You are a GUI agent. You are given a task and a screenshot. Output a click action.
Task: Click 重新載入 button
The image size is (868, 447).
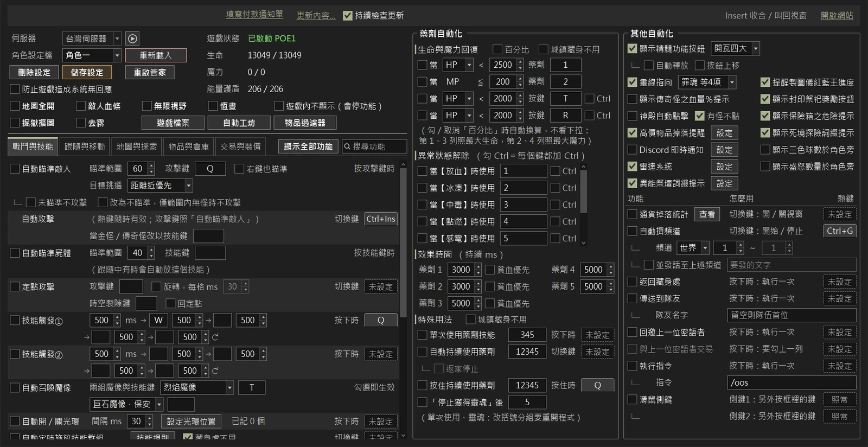point(156,55)
